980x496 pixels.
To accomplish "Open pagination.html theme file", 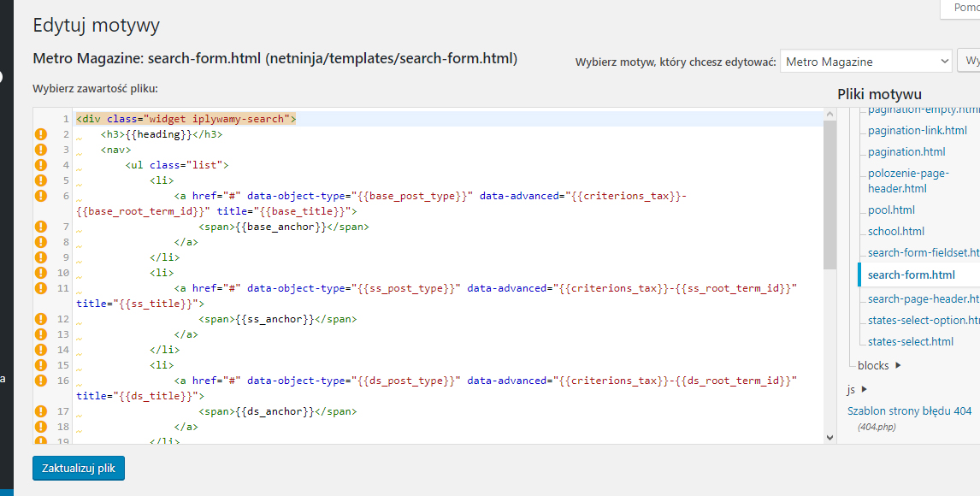I will (906, 152).
